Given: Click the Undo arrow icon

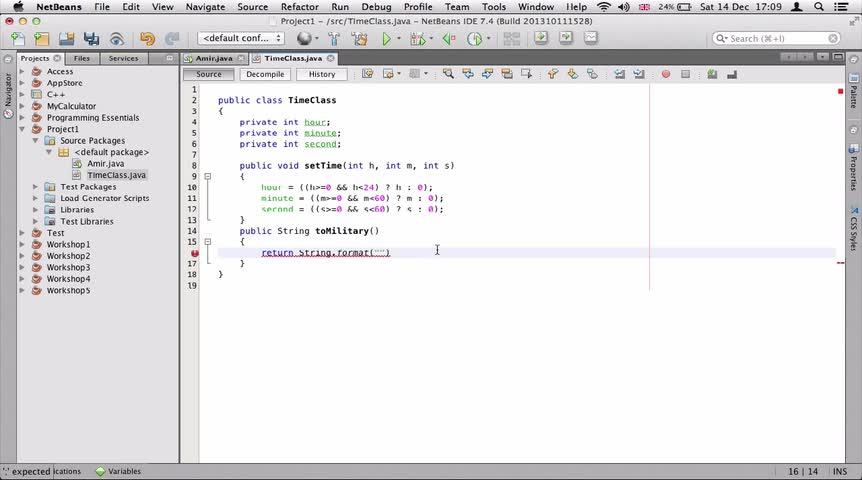Looking at the screenshot, I should [x=147, y=38].
